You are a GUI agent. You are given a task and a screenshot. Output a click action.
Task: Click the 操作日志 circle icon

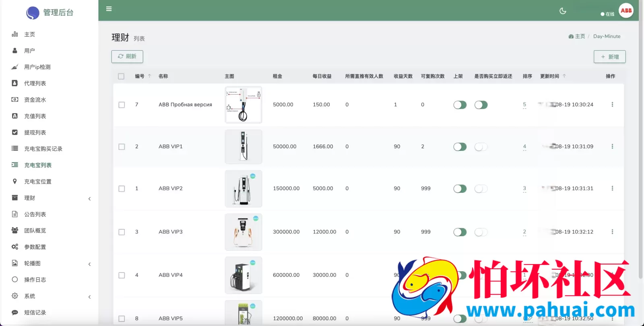click(x=15, y=279)
